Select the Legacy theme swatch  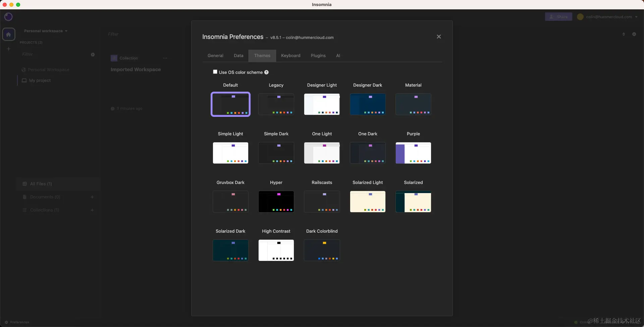click(276, 104)
